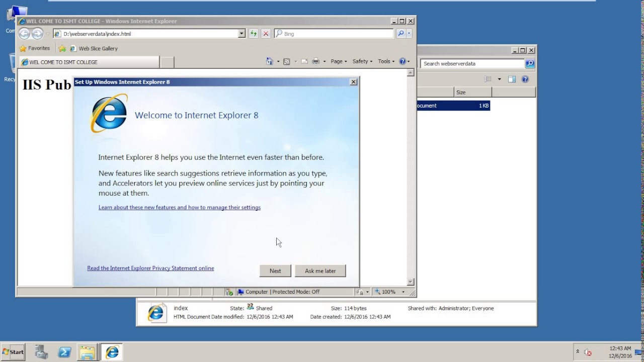Image resolution: width=644 pixels, height=362 pixels.
Task: Click the Next button
Action: pos(275,271)
